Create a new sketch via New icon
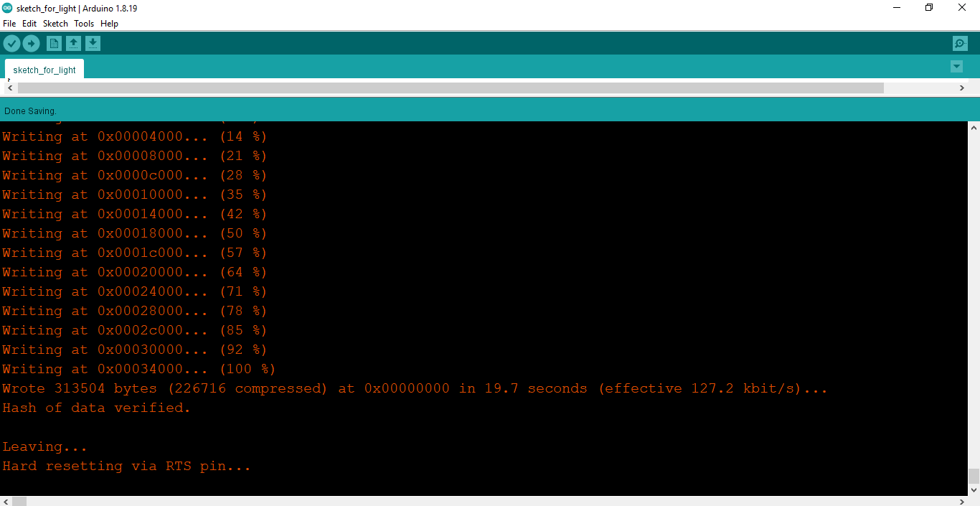Image resolution: width=980 pixels, height=506 pixels. [54, 43]
